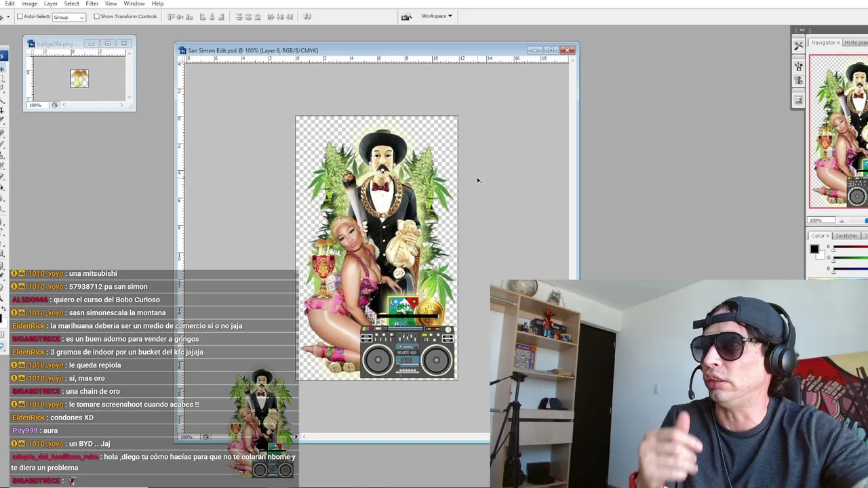Click the Distribute Right Edges icon

click(x=290, y=16)
